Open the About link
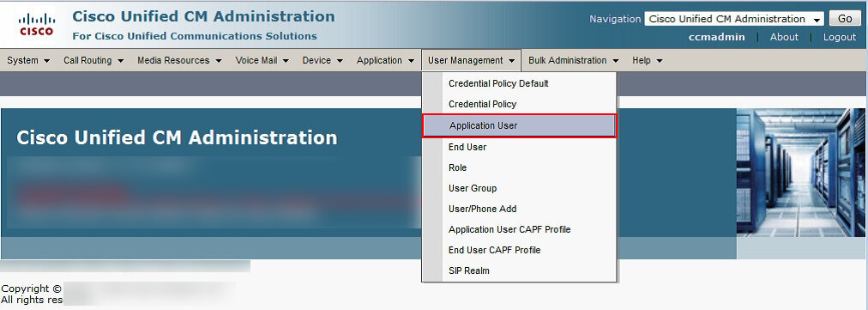The image size is (868, 310). coord(784,37)
